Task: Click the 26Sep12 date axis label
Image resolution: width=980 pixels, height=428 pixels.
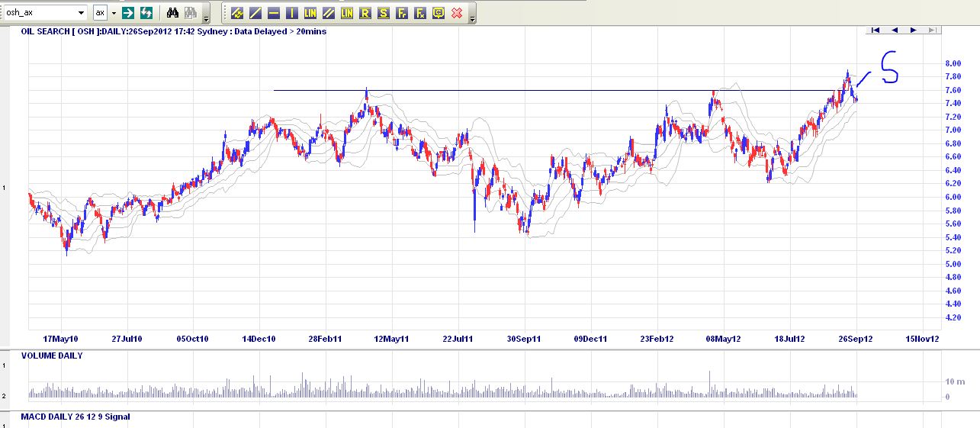Action: (856, 339)
